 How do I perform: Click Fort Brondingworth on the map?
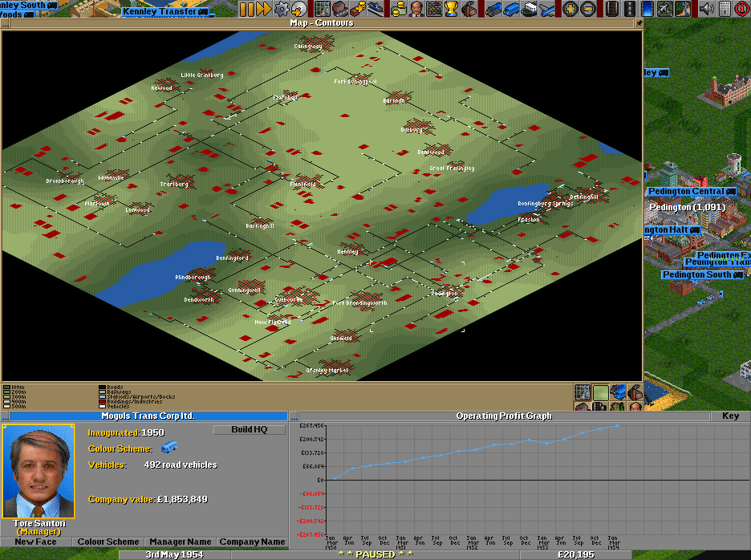click(359, 302)
